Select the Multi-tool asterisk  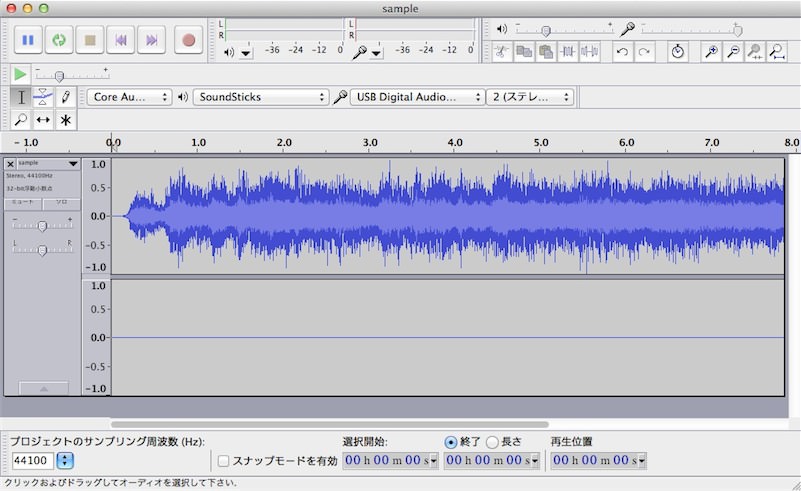pos(65,120)
